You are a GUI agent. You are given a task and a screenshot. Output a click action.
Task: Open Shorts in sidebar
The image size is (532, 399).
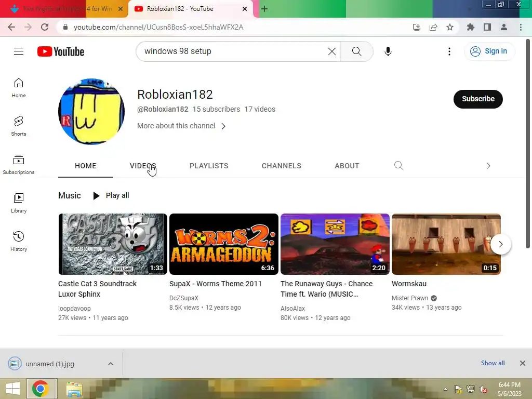point(19,126)
